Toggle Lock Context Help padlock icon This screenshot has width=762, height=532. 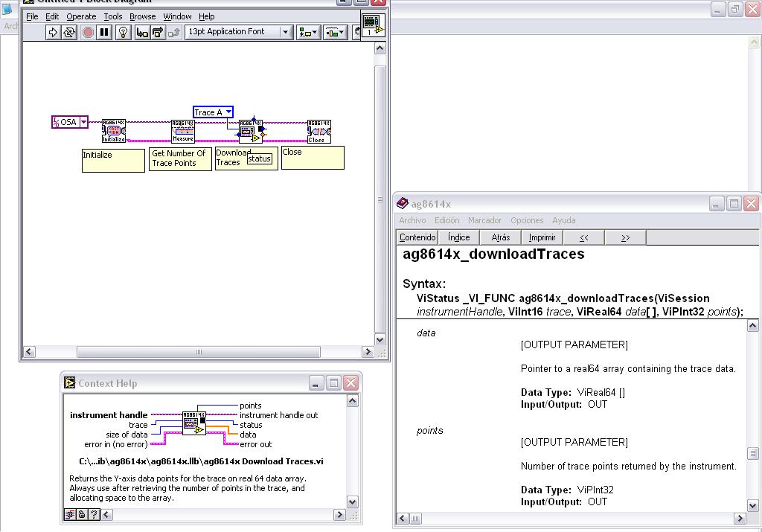[82, 514]
